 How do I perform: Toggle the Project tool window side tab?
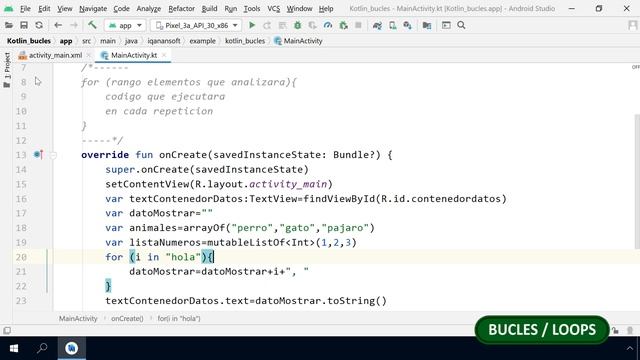[x=7, y=70]
